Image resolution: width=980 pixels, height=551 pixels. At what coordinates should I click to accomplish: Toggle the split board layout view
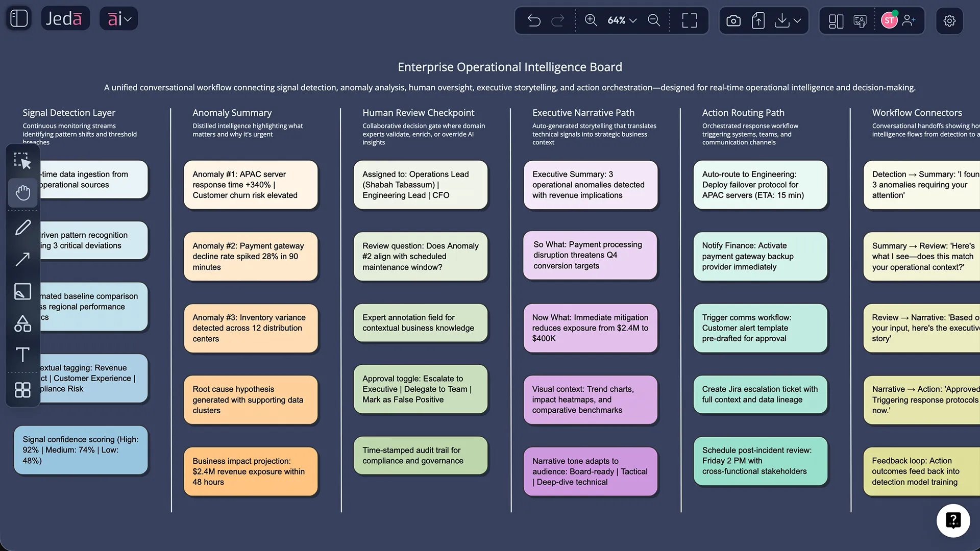pyautogui.click(x=836, y=21)
